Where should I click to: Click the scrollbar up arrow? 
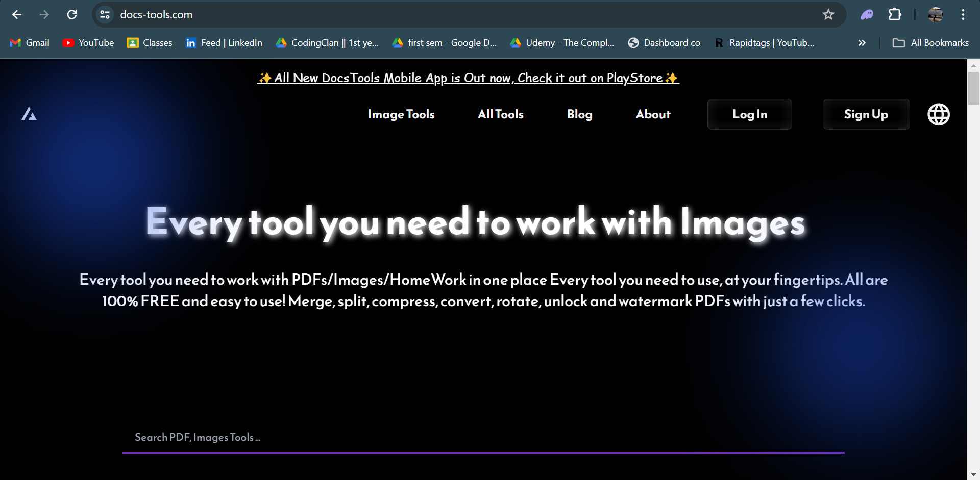pos(973,65)
